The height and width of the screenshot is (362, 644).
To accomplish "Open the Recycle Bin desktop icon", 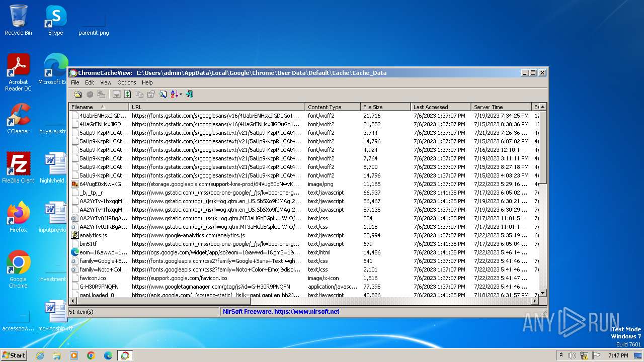I will [18, 20].
